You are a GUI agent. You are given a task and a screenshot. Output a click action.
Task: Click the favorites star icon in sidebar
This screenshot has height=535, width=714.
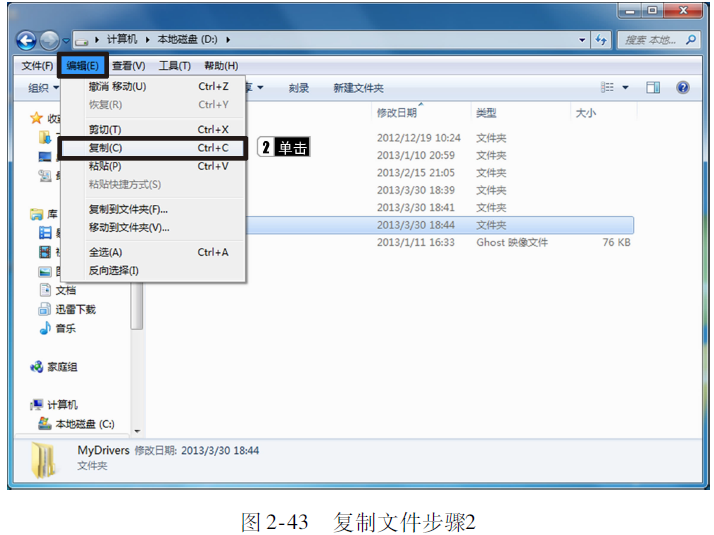(36, 118)
